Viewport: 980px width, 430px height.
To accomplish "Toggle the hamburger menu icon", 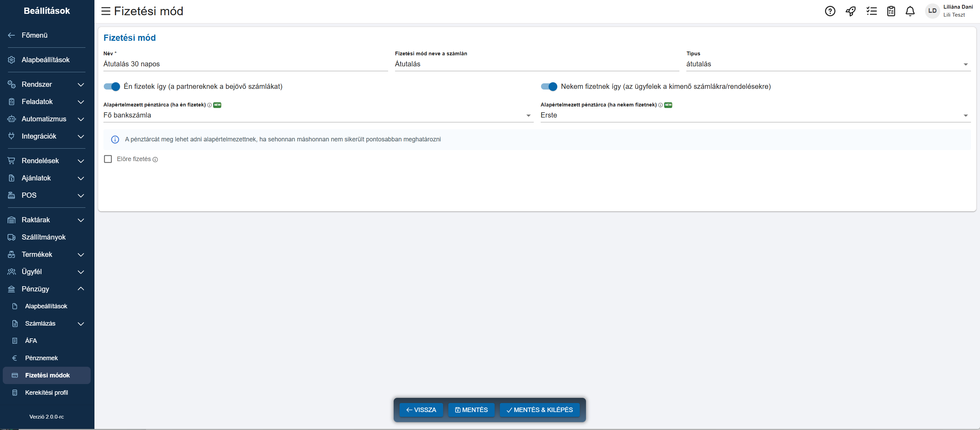I will tap(106, 11).
